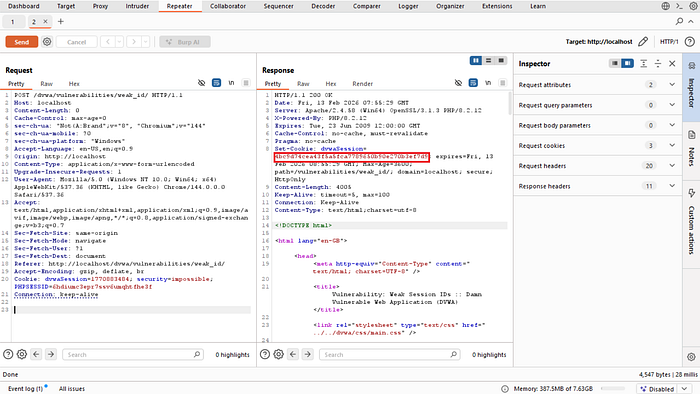Open the command palette terminal icon
Screen dimensions: 700x394
[679, 6]
